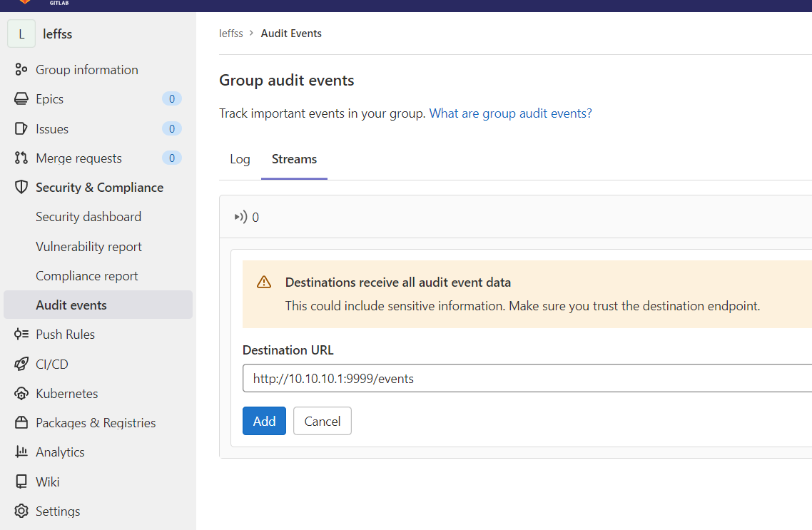Switch to the Log tab
This screenshot has width=812, height=530.
click(x=240, y=159)
